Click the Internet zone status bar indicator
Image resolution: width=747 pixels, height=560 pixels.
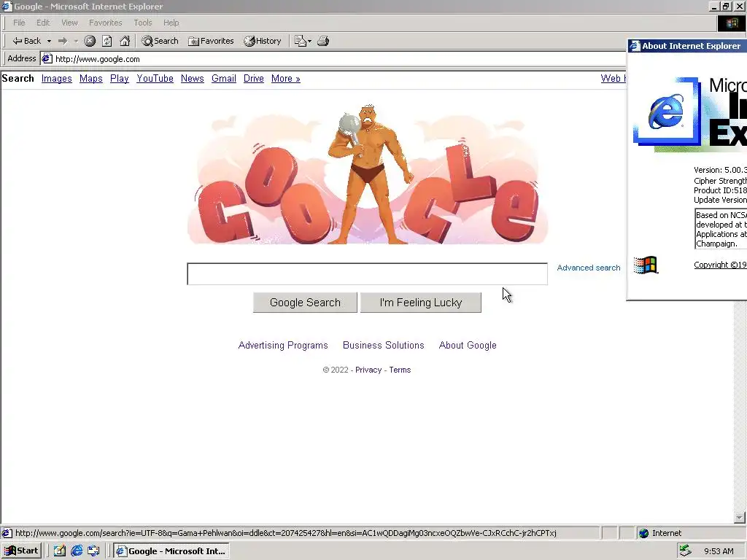point(660,533)
